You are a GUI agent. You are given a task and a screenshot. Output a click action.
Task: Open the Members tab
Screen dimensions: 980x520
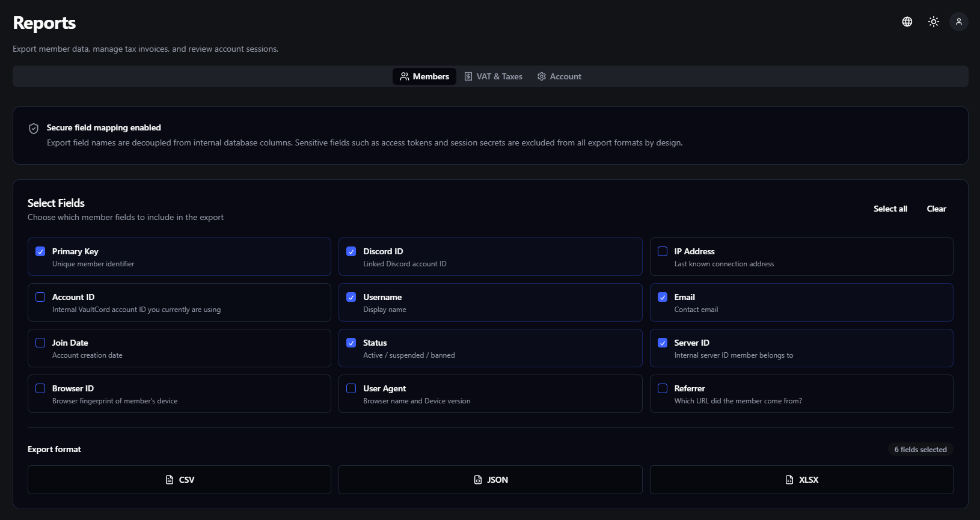coord(424,76)
